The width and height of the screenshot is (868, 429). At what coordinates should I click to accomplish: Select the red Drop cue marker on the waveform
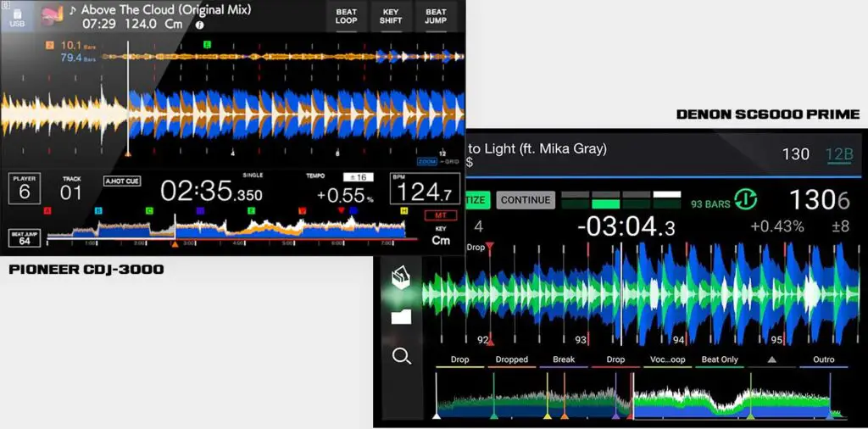pyautogui.click(x=489, y=247)
